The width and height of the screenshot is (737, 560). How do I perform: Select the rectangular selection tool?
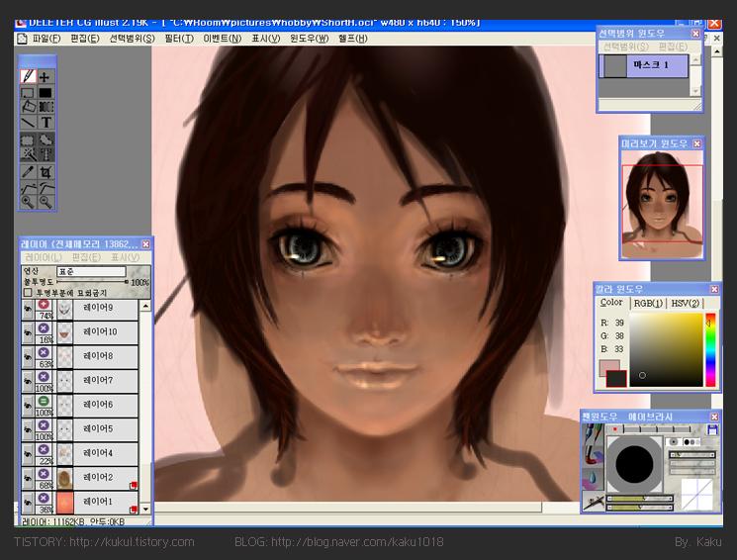(28, 140)
